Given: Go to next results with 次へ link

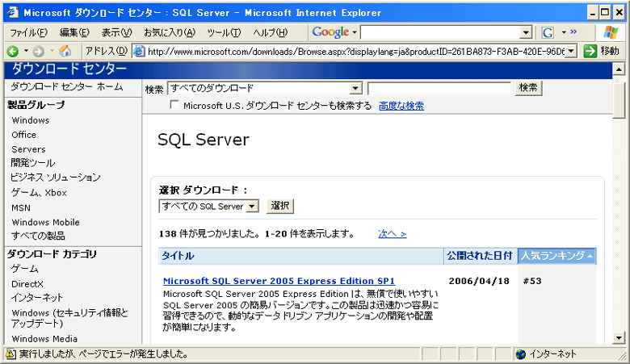Looking at the screenshot, I should [x=393, y=233].
